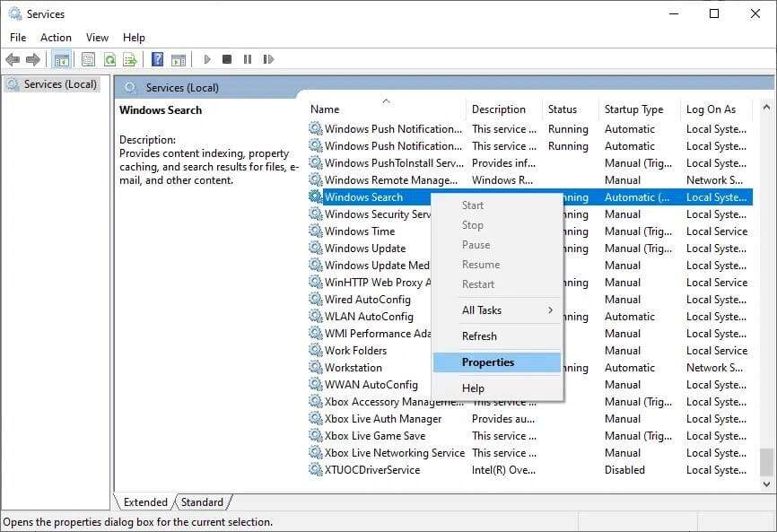Click gear icon beside Windows Update
Screen dimensions: 777x532
click(x=316, y=248)
